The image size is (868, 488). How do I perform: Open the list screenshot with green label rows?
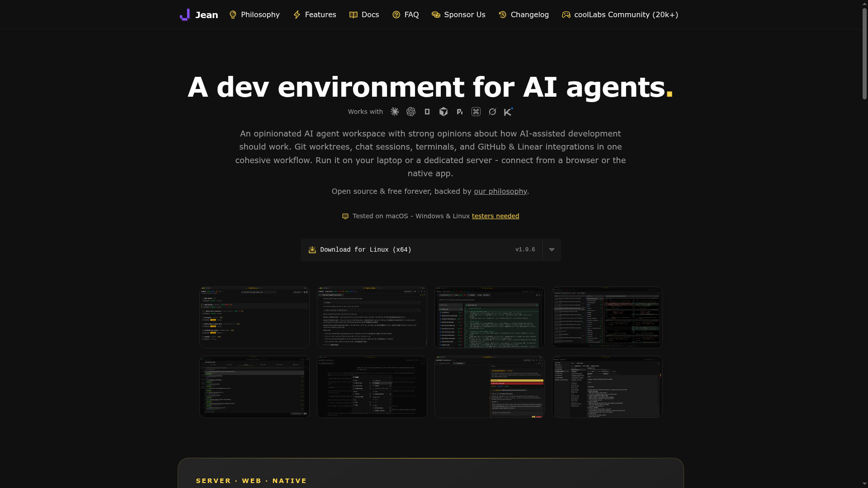255,387
